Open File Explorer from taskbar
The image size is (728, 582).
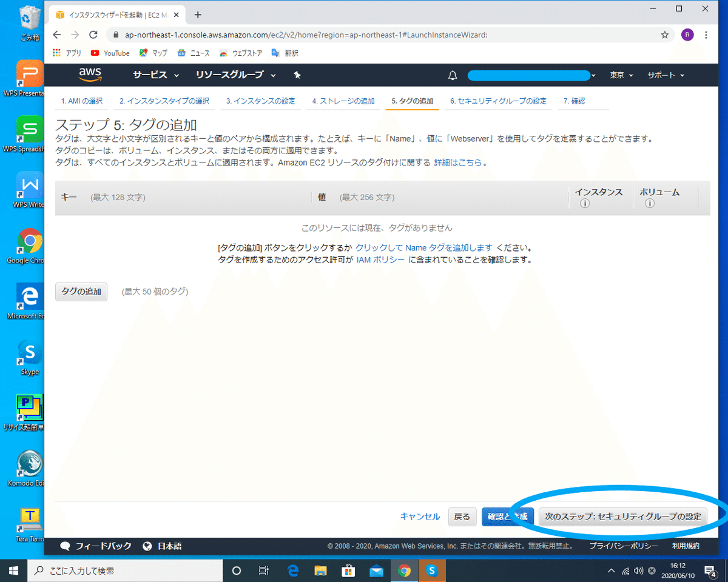320,570
